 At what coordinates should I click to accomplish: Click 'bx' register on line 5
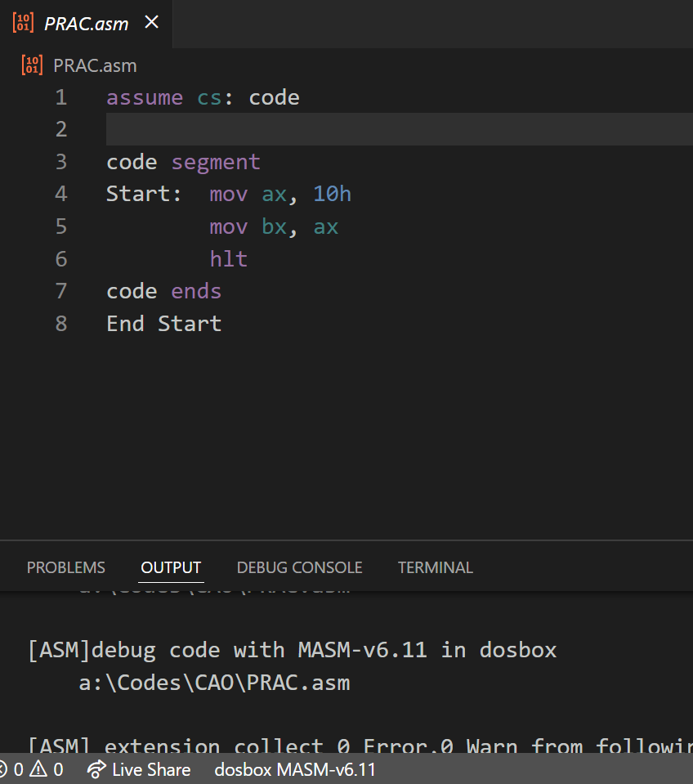(x=275, y=227)
